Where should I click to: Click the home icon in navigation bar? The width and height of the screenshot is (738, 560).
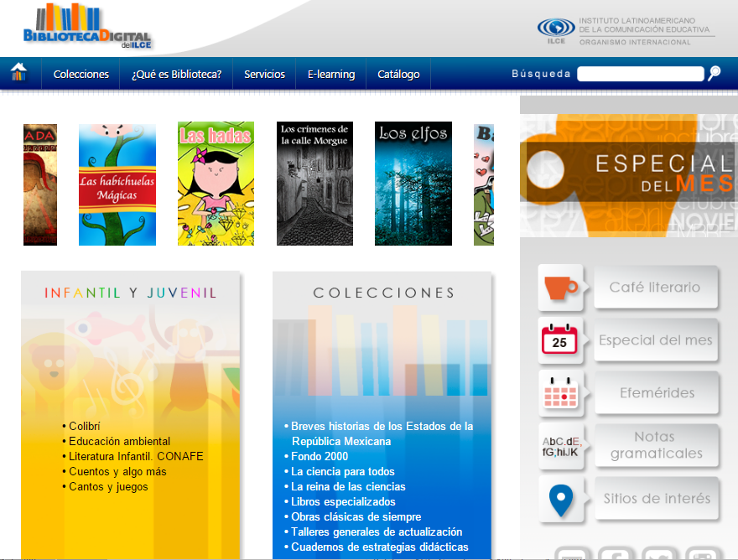(x=19, y=73)
